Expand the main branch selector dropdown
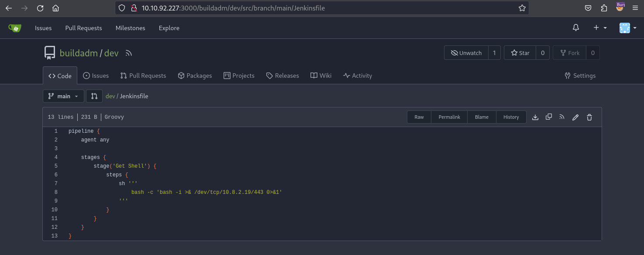The width and height of the screenshot is (644, 255). (63, 96)
